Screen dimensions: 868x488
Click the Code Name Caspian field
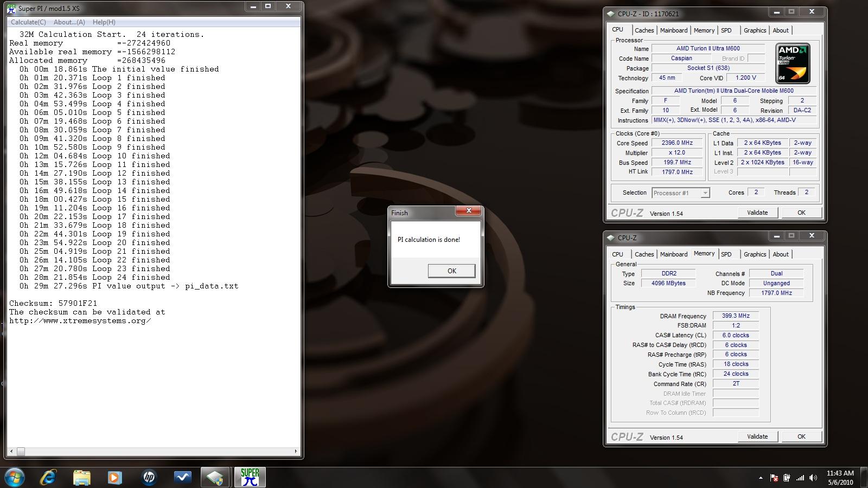coord(681,58)
